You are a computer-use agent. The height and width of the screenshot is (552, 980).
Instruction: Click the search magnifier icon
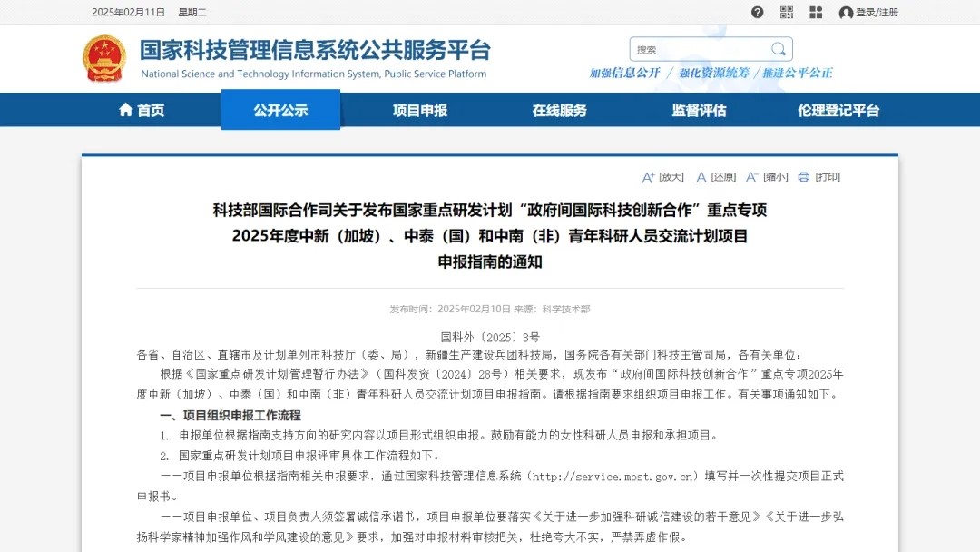tap(779, 49)
